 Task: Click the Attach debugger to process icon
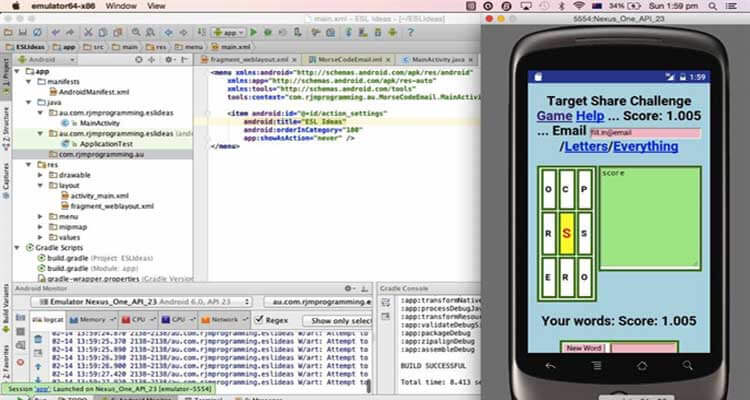pos(298,33)
